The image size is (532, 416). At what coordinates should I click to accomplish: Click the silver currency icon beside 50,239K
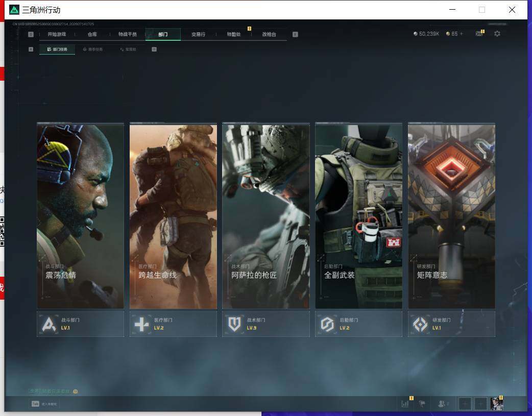416,34
